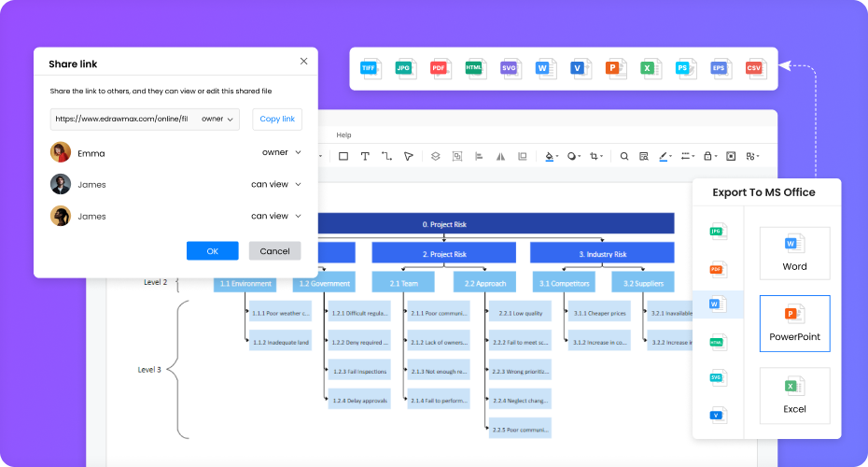
Task: Open the fill color bucket picker
Action: pyautogui.click(x=551, y=156)
